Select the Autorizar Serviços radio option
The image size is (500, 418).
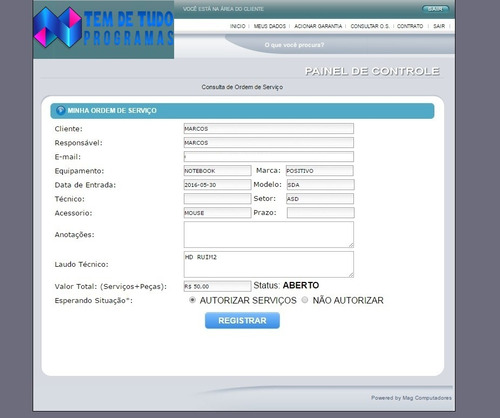click(x=192, y=300)
